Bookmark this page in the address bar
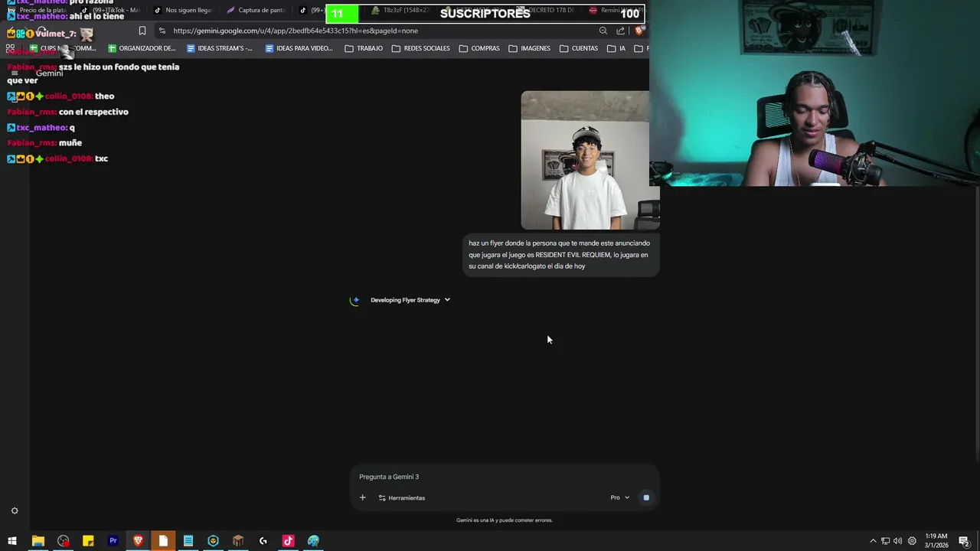 pos(142,31)
